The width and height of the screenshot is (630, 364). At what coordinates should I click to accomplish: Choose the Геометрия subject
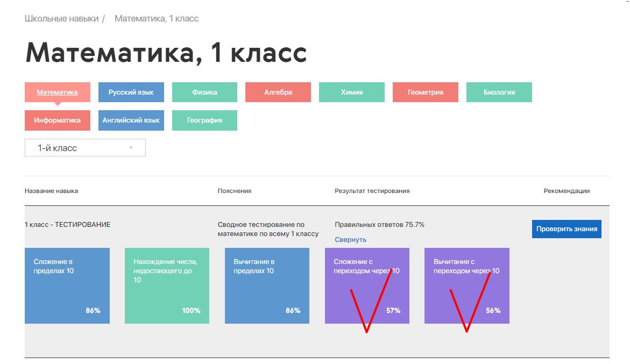[425, 92]
